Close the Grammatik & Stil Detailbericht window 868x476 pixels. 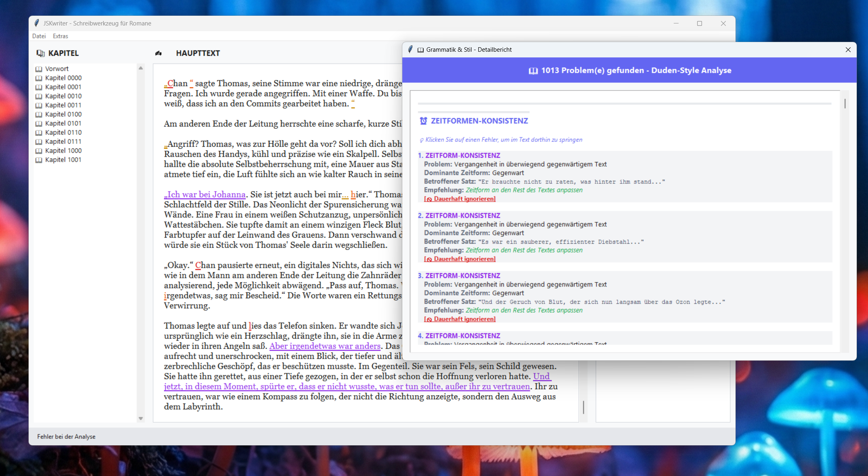(x=848, y=50)
